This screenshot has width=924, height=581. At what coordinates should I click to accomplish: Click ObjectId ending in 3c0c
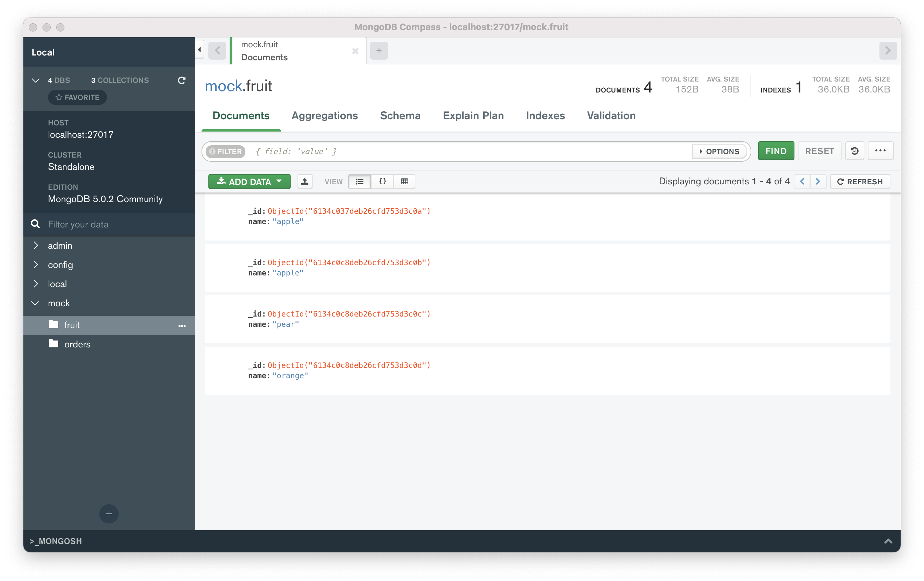(x=349, y=314)
